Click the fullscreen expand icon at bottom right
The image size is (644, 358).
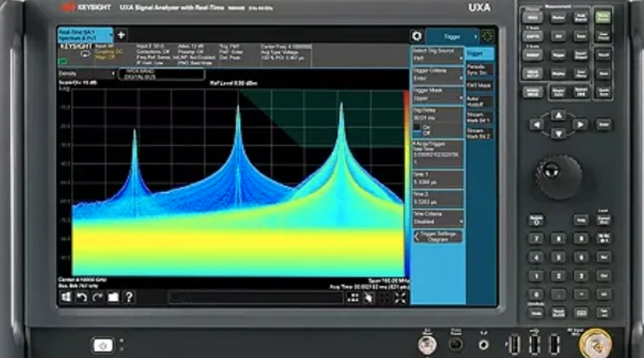tap(400, 297)
